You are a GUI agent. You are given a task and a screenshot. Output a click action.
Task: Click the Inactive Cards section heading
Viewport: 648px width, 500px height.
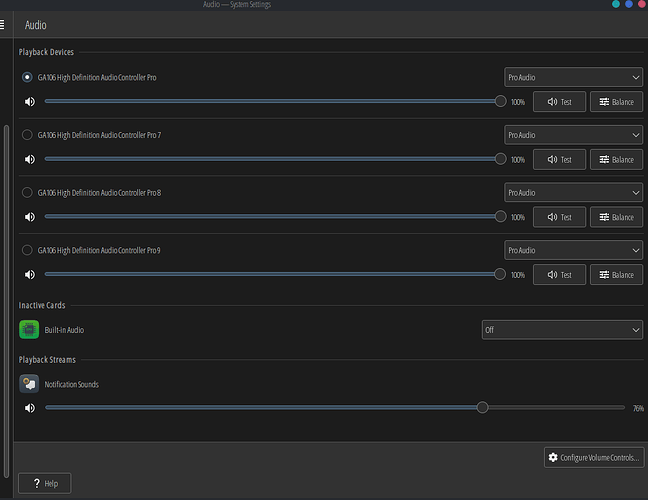(x=42, y=305)
